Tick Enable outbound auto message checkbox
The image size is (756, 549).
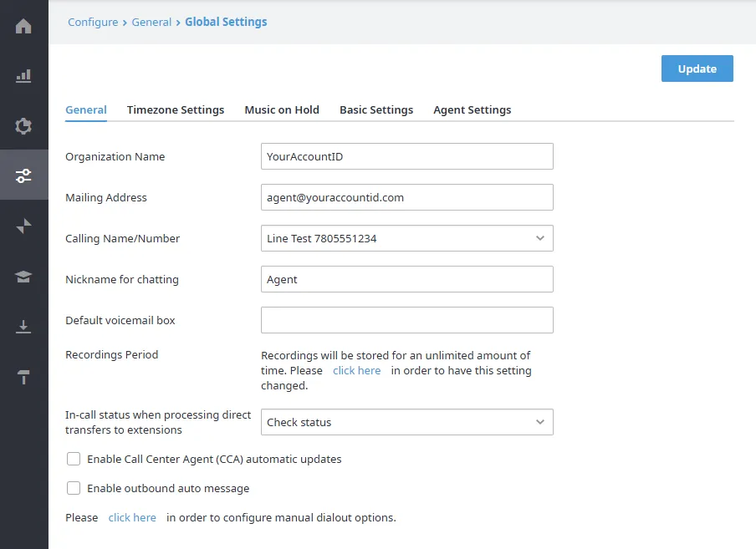pyautogui.click(x=74, y=488)
